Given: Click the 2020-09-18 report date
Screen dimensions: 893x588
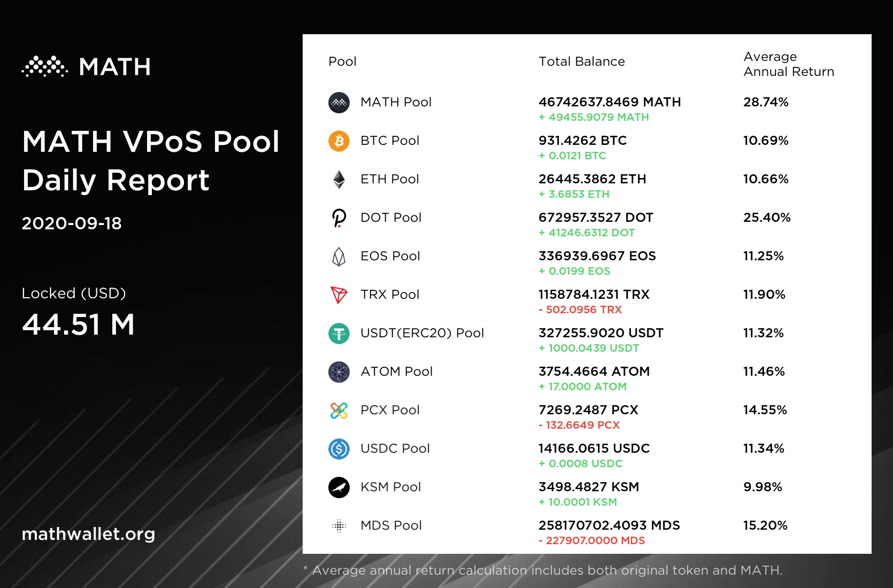Looking at the screenshot, I should (72, 223).
